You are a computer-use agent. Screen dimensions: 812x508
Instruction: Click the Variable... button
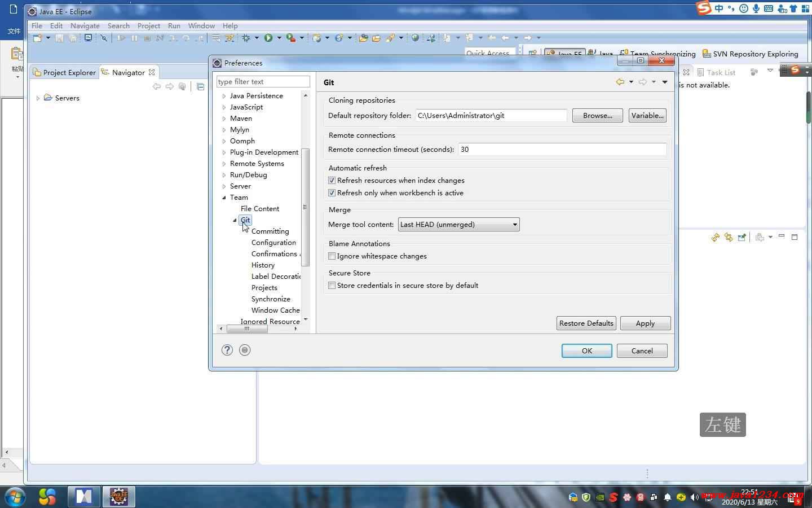647,116
